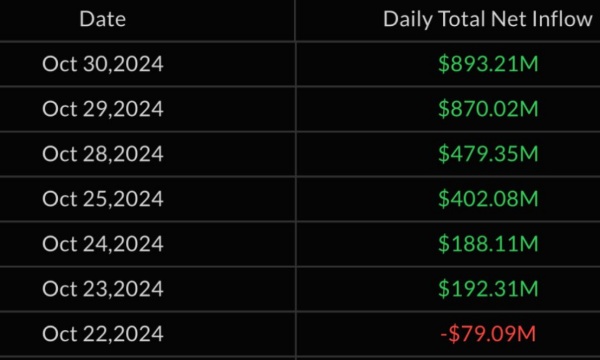The height and width of the screenshot is (360, 600).
Task: Click the $893.21M inflow value
Action: click(x=488, y=64)
